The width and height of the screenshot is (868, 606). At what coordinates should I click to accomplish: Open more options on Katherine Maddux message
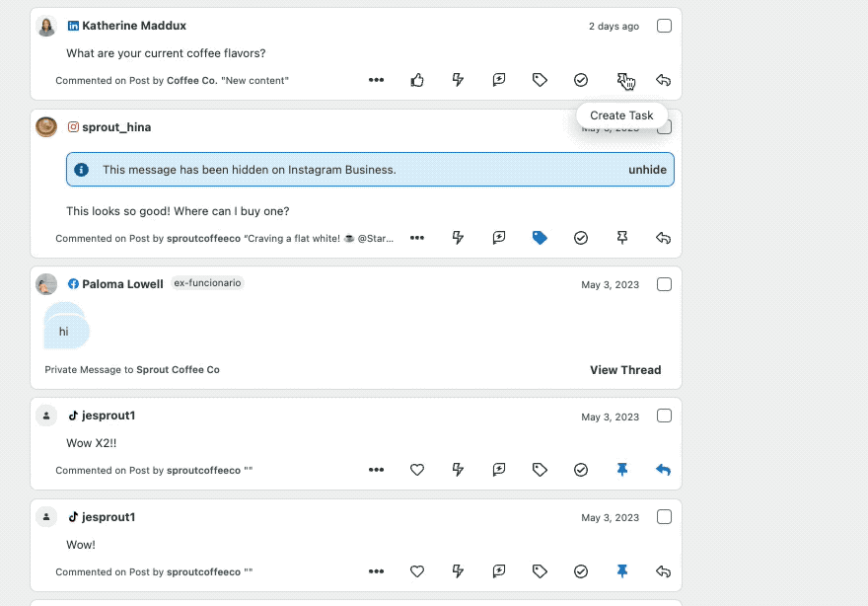click(x=376, y=80)
